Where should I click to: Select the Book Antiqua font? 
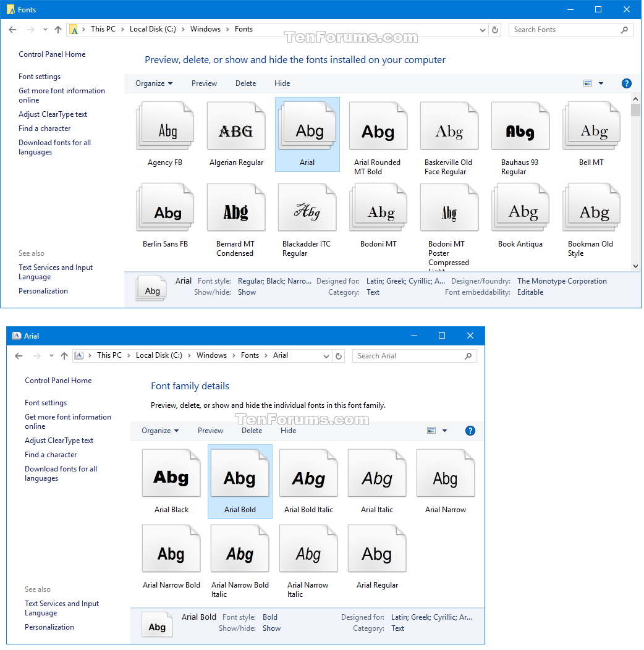point(520,207)
